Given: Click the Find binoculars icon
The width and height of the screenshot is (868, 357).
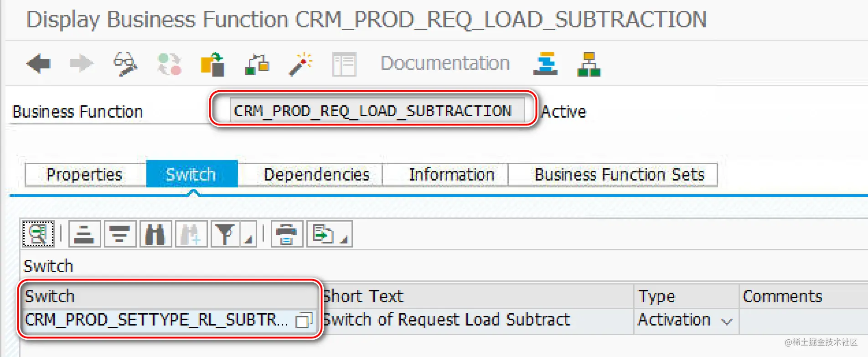Looking at the screenshot, I should (x=155, y=234).
